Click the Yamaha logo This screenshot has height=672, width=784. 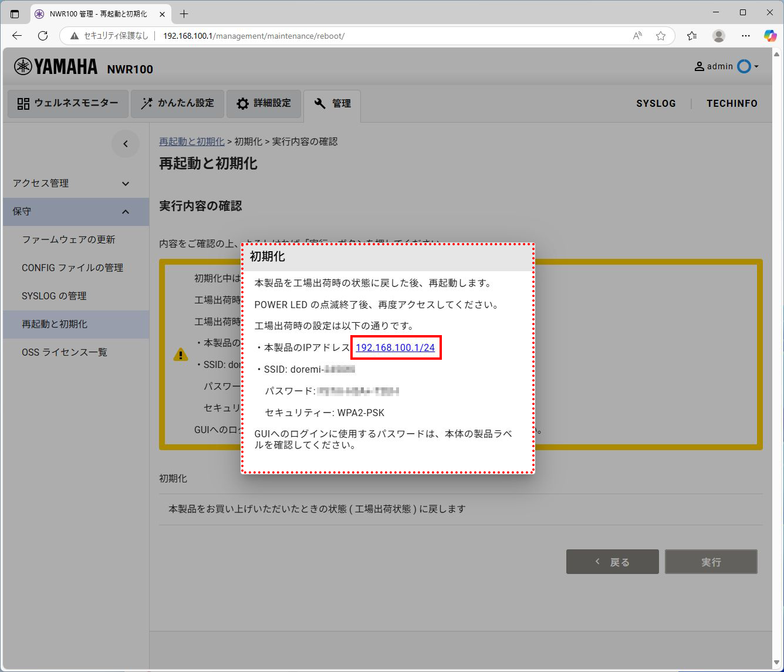tap(55, 66)
